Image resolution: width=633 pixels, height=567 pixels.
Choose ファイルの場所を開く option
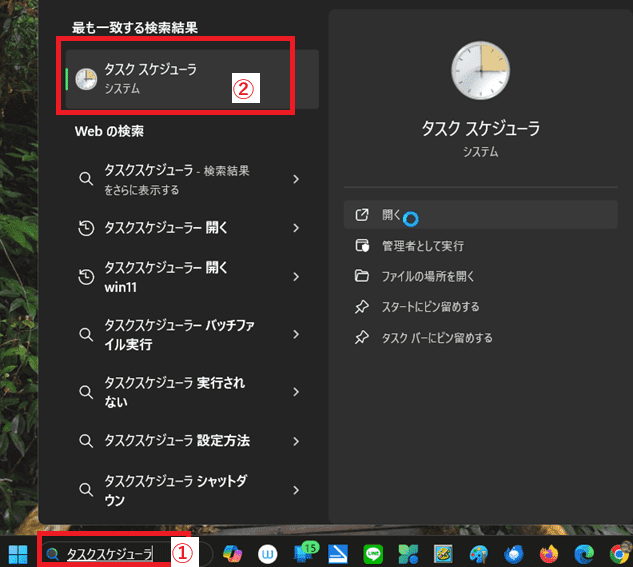coord(428,277)
